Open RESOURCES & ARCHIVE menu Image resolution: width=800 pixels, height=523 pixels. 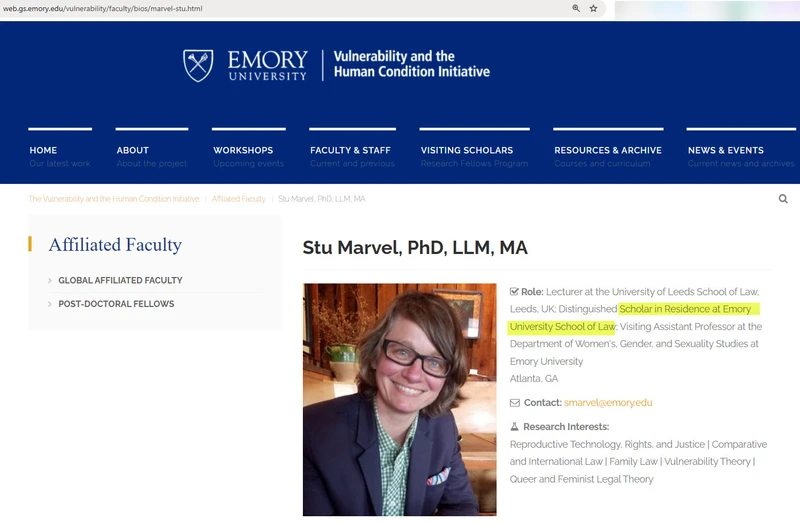pyautogui.click(x=608, y=151)
